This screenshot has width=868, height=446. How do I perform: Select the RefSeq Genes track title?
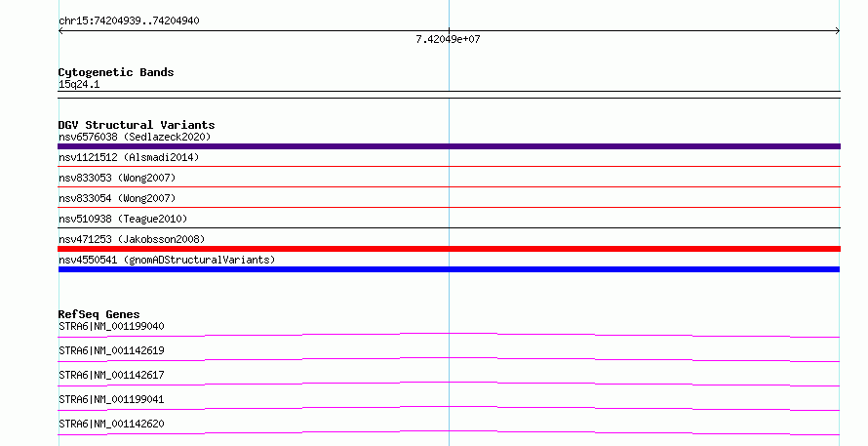(x=99, y=314)
